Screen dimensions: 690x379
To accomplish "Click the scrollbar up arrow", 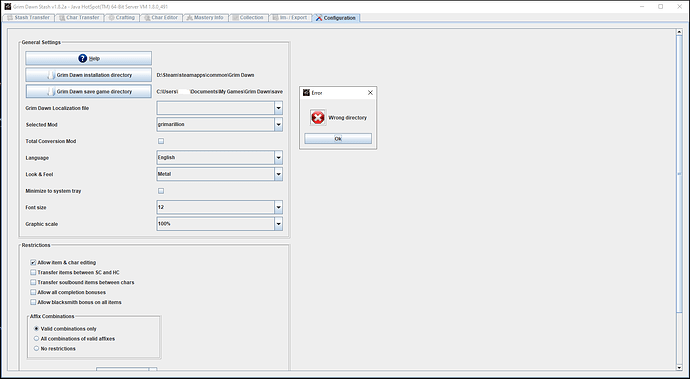I will (679, 32).
